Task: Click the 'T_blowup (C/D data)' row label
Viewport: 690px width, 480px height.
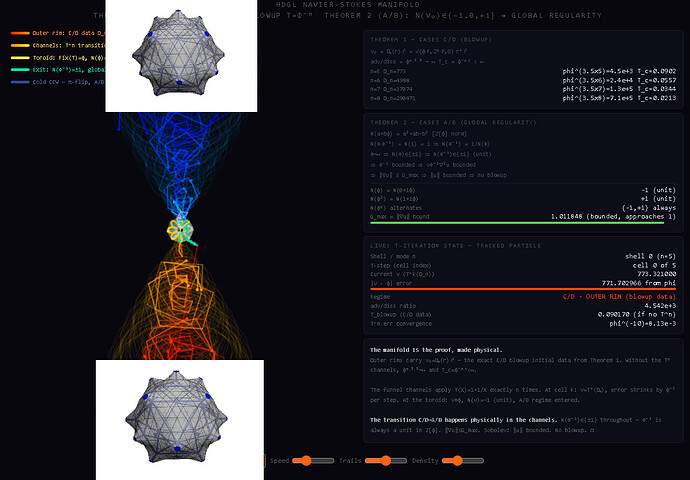Action: (x=400, y=315)
